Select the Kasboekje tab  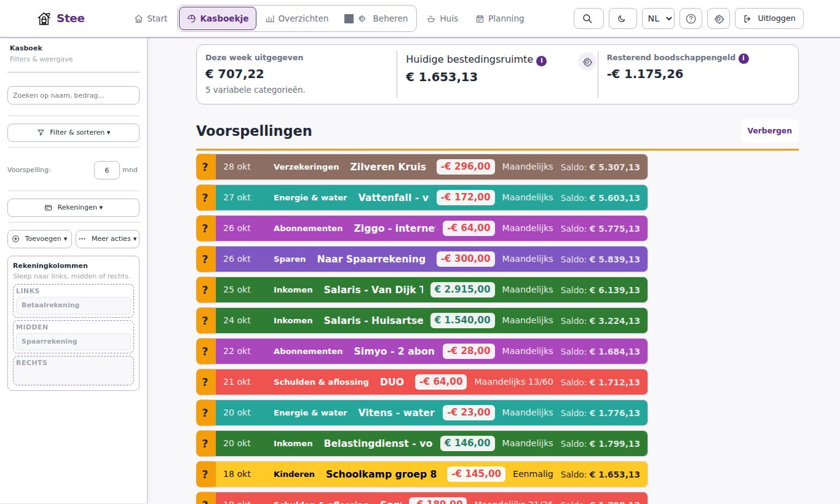point(218,18)
